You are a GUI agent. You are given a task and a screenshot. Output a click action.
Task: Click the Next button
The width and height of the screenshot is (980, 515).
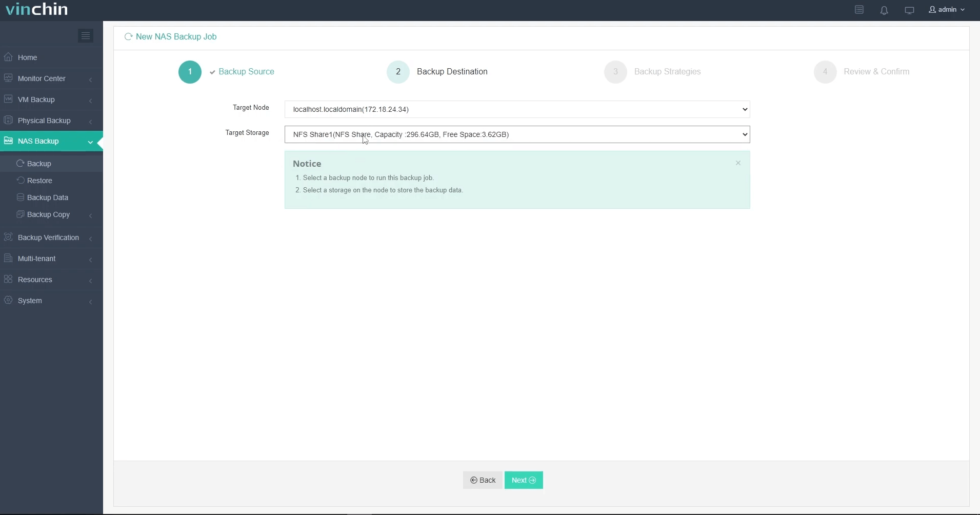[524, 480]
